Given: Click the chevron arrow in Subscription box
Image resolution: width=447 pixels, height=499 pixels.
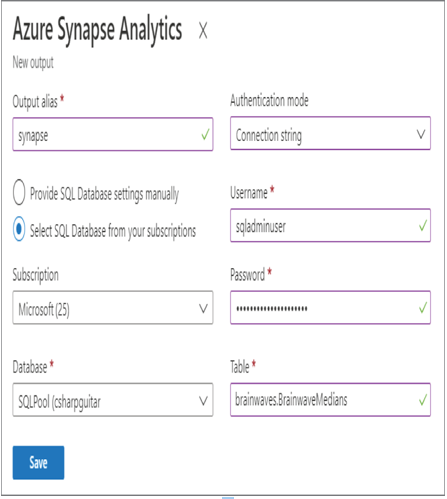Looking at the screenshot, I should 203,309.
